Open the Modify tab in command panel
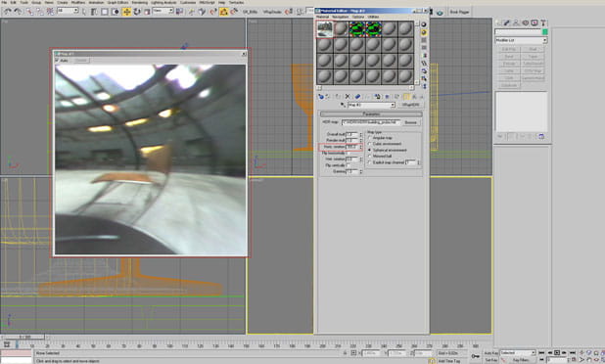 point(506,23)
